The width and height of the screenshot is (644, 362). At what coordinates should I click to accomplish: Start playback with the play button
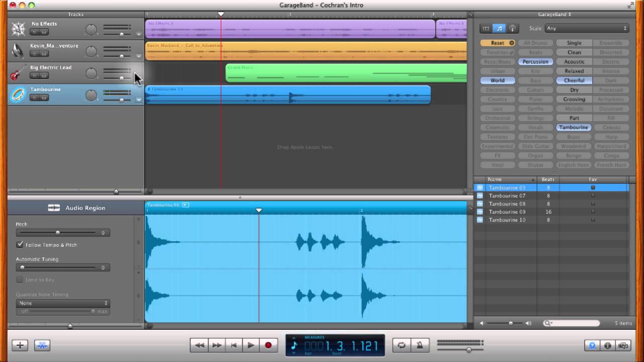pyautogui.click(x=251, y=345)
